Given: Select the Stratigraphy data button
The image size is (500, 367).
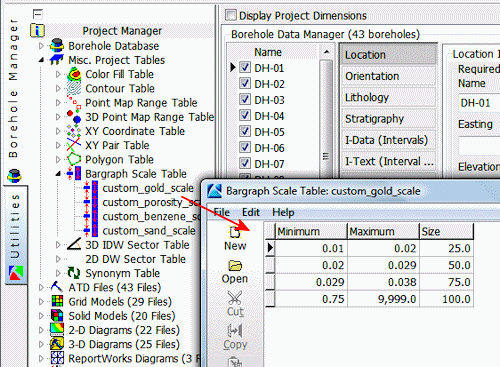Looking at the screenshot, I should pyautogui.click(x=388, y=119).
